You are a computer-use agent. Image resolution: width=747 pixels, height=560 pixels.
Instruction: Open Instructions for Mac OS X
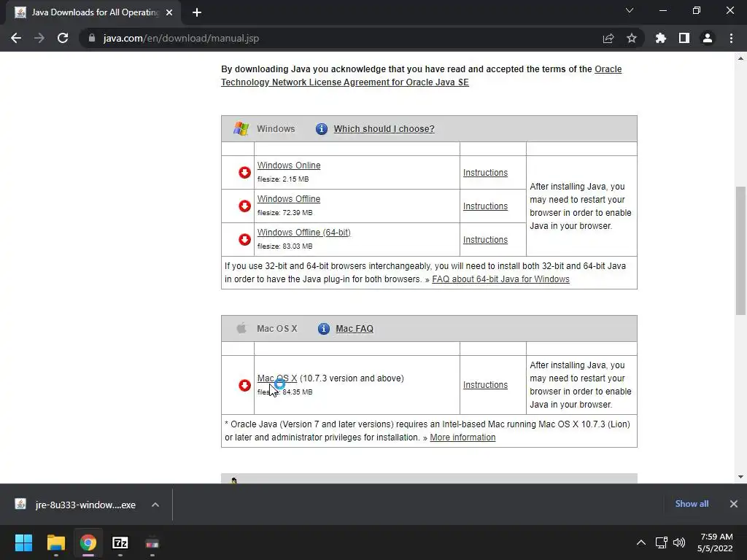click(x=485, y=385)
